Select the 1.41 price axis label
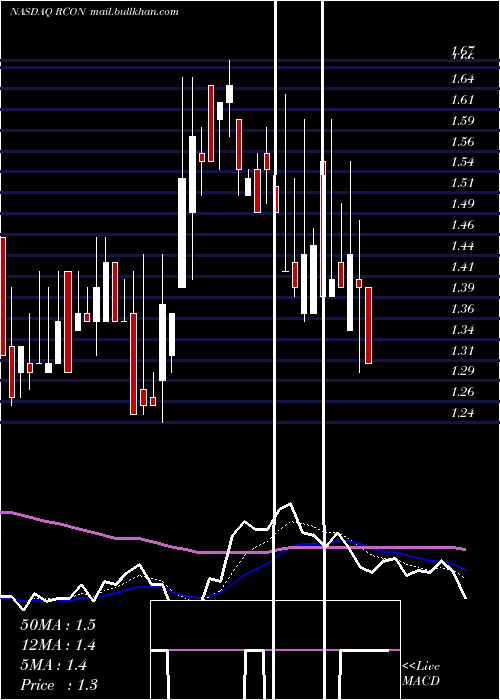500x700 pixels. (462, 267)
